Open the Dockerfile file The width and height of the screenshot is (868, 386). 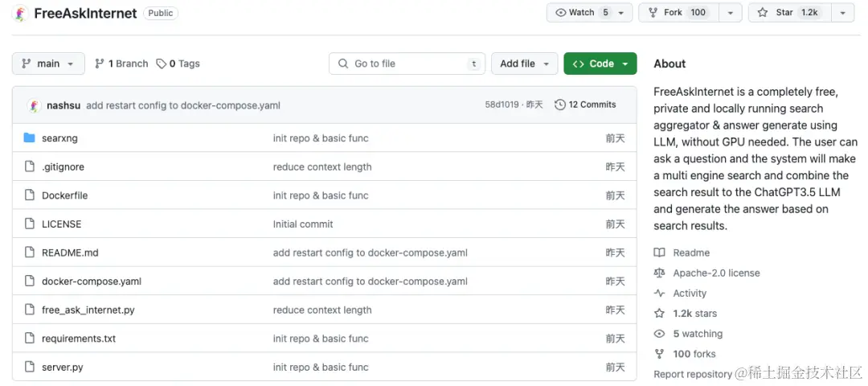point(65,195)
